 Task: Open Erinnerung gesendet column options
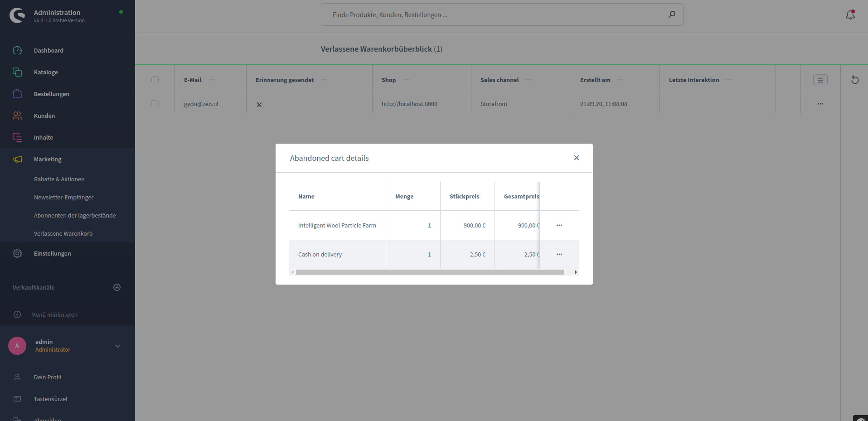324,80
